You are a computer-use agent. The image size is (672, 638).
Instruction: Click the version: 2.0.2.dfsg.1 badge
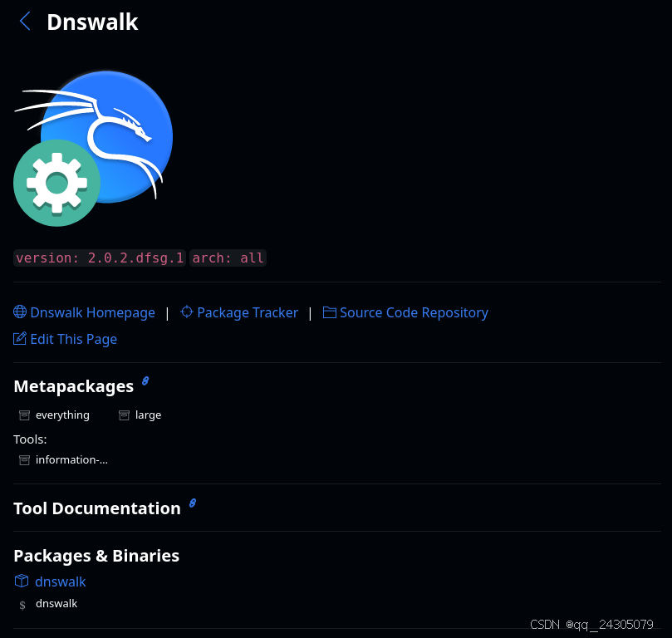point(100,258)
